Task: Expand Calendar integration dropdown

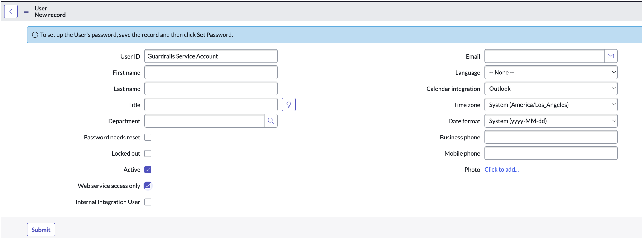Action: click(x=550, y=89)
